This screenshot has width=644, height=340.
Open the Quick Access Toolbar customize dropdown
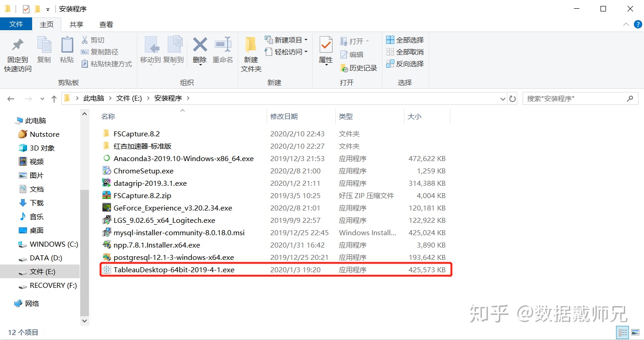coord(48,9)
